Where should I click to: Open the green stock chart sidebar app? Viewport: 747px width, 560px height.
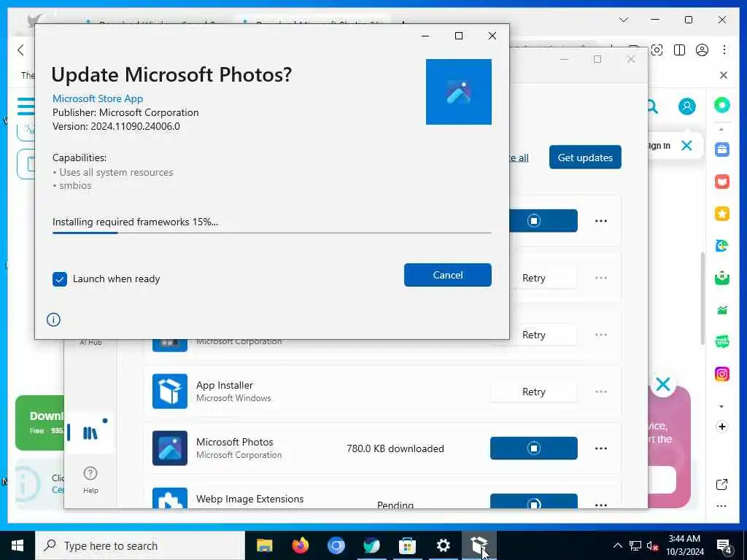721,311
